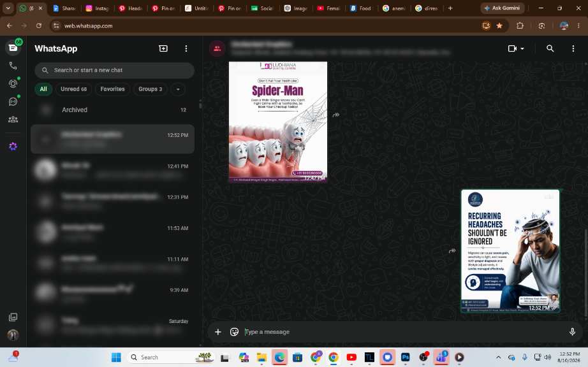This screenshot has height=367, width=588.
Task: Search messages with the chat magnifier icon
Action: (550, 48)
